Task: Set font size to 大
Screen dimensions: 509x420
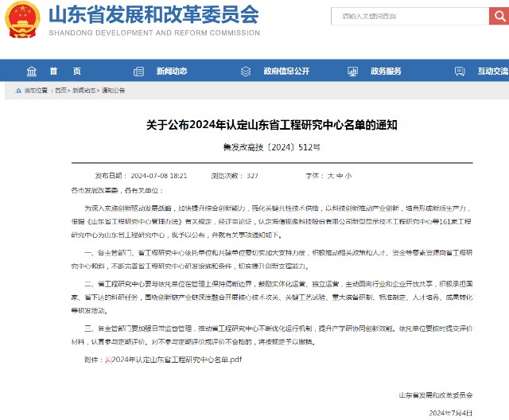Action: point(331,176)
